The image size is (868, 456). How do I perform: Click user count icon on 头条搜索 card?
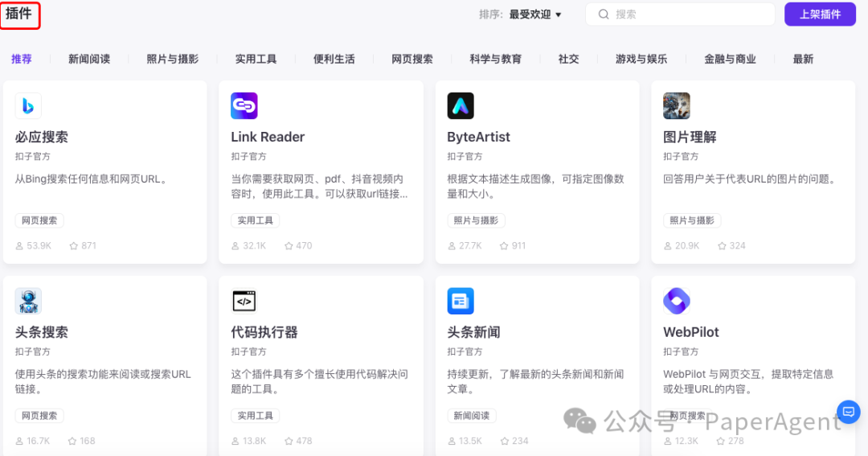click(x=19, y=441)
